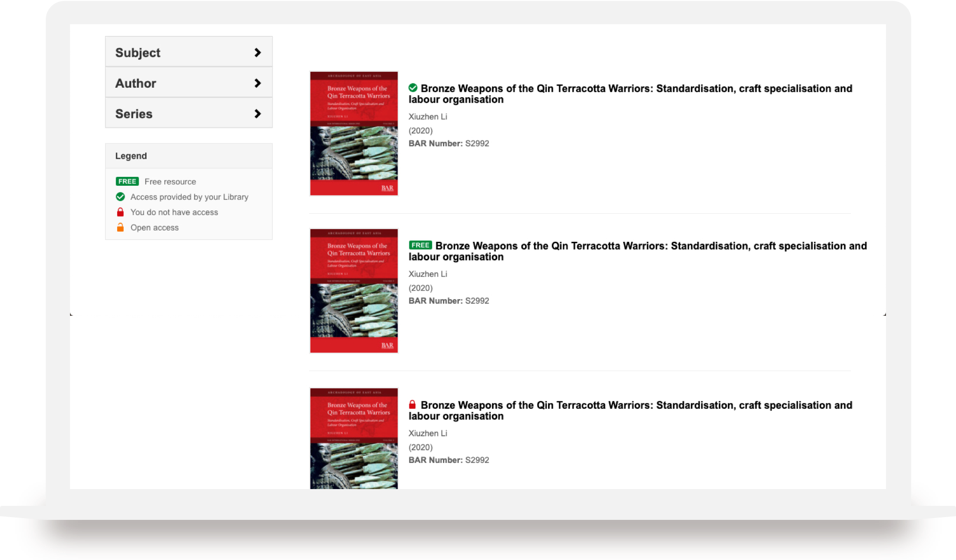Open the Subject filter panel

click(189, 52)
